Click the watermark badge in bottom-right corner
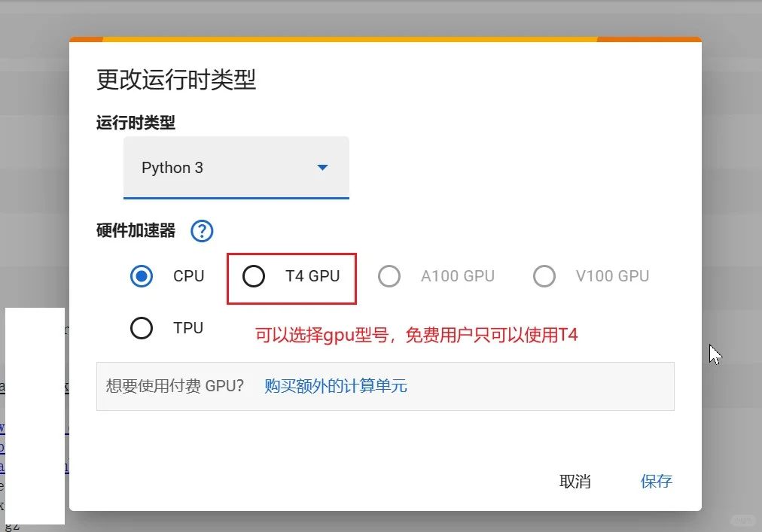This screenshot has height=532, width=762. point(743,520)
